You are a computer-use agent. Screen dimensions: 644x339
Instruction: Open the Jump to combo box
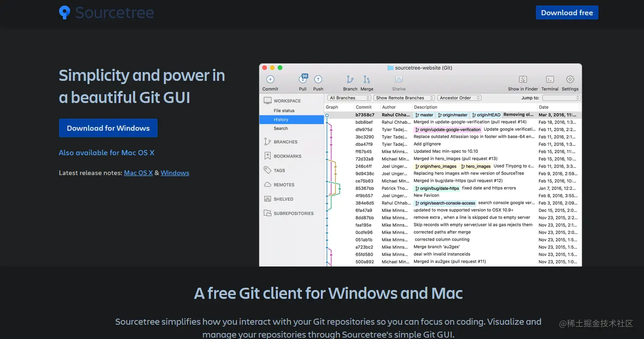561,98
